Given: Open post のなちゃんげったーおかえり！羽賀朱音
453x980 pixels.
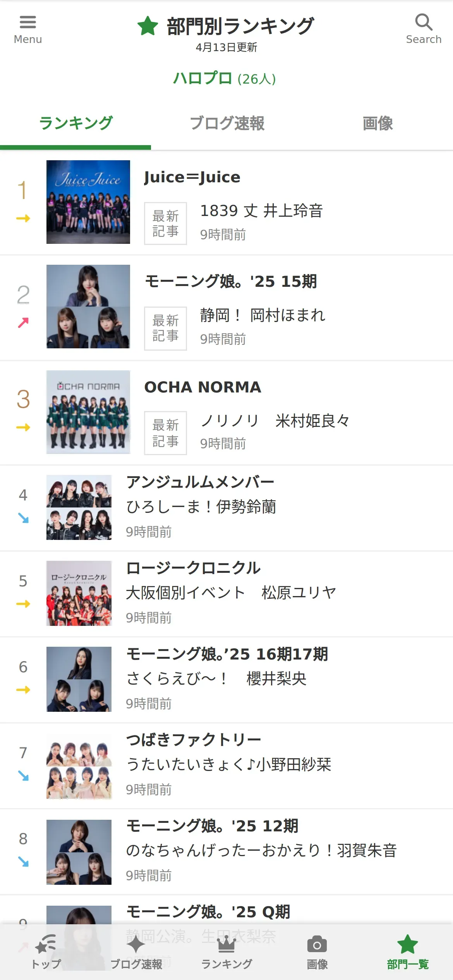Looking at the screenshot, I should point(261,850).
